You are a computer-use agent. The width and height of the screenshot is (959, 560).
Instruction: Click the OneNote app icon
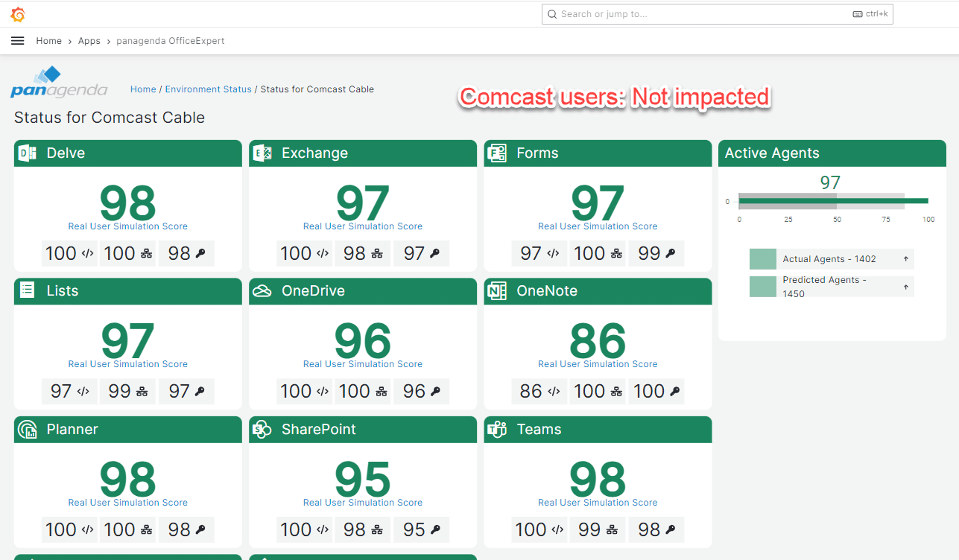(497, 291)
